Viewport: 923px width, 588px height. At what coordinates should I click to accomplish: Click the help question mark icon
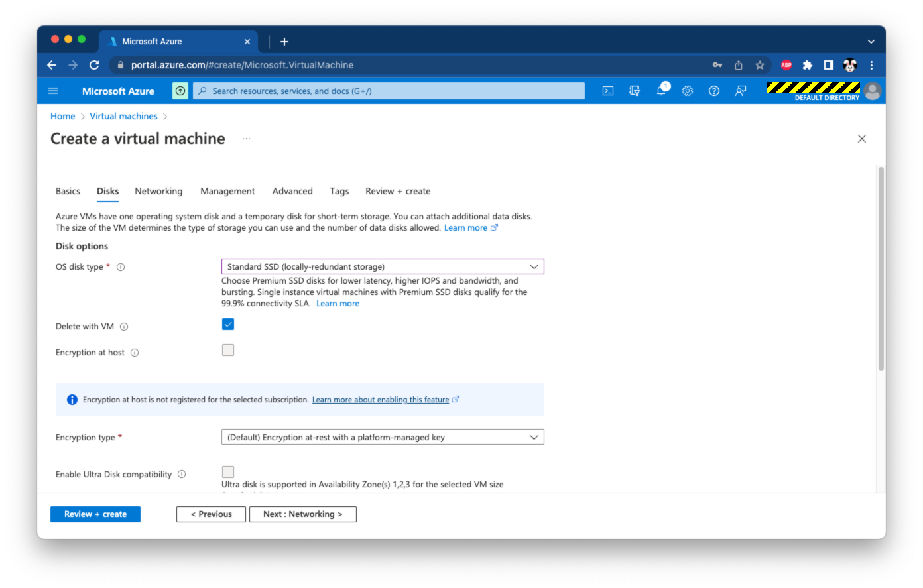[714, 91]
